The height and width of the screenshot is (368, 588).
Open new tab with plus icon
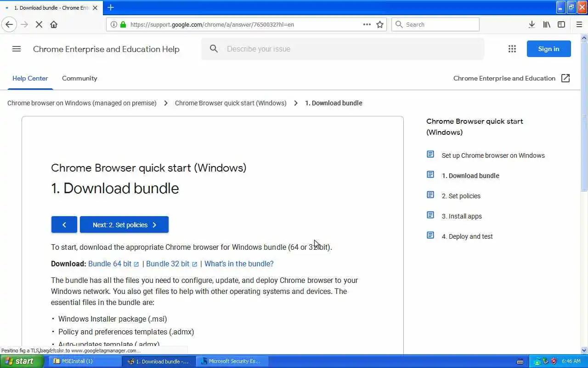click(x=111, y=7)
